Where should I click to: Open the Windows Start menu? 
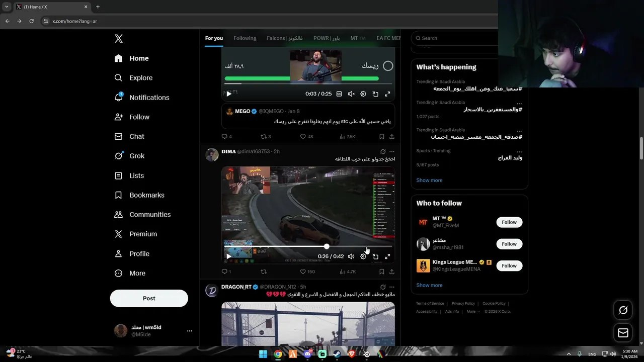click(263, 354)
